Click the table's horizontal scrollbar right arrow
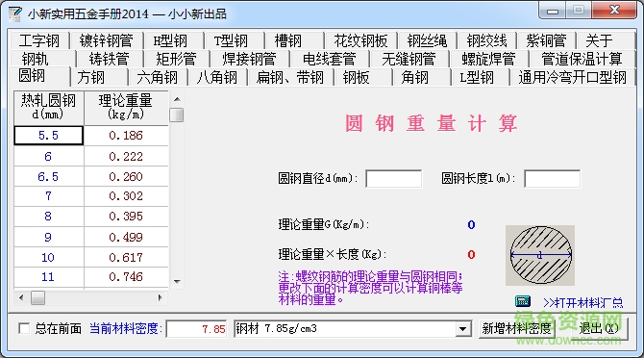Image resolution: width=644 pixels, height=358 pixels. pos(161,297)
